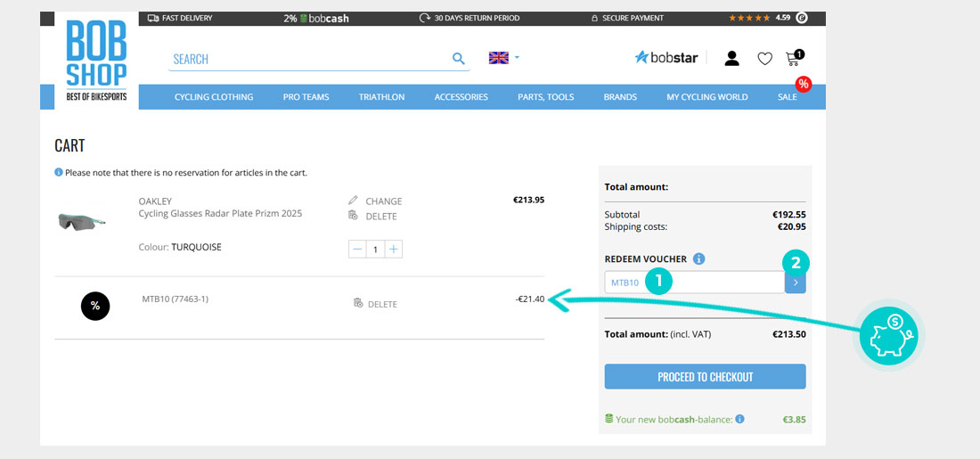Increase the quantity with plus button
Viewport: 980px width, 459px height.
393,249
